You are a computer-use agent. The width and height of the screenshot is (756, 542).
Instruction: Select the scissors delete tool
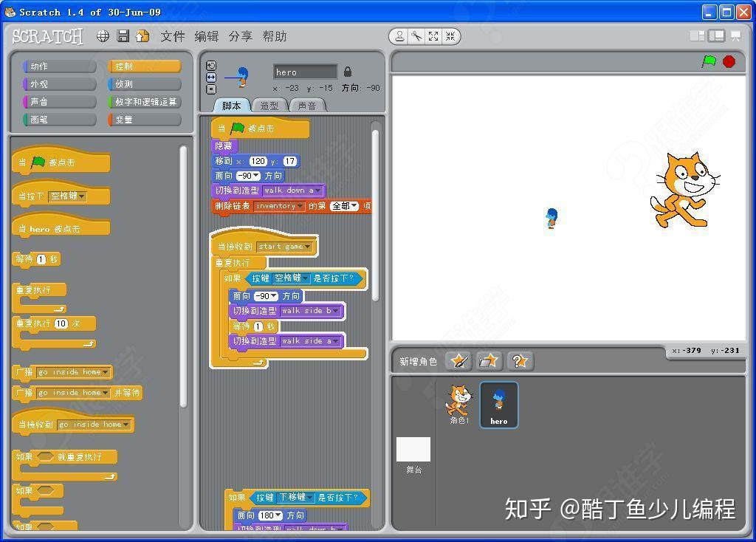(416, 36)
